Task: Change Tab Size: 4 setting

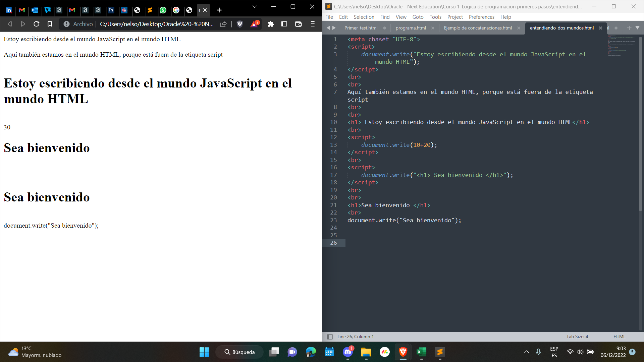Action: click(x=577, y=337)
